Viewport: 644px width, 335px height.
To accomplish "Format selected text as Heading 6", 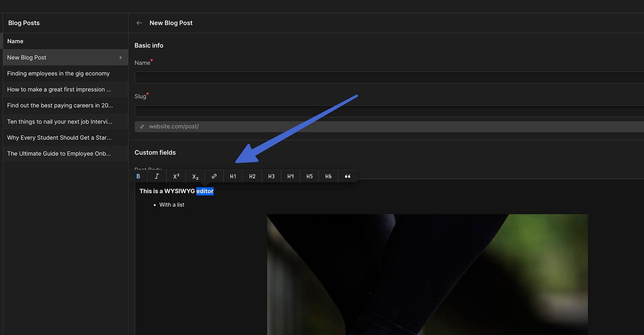I will [x=328, y=176].
